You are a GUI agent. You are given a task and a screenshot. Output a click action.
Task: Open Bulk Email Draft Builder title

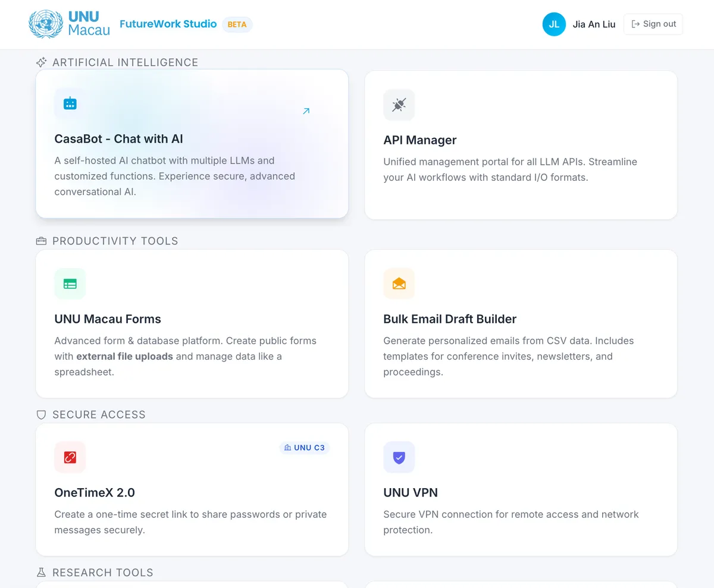pyautogui.click(x=450, y=319)
